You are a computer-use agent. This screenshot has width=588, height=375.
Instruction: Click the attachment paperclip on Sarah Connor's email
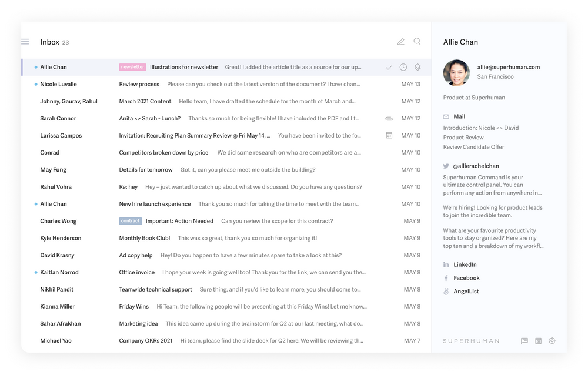(x=388, y=118)
